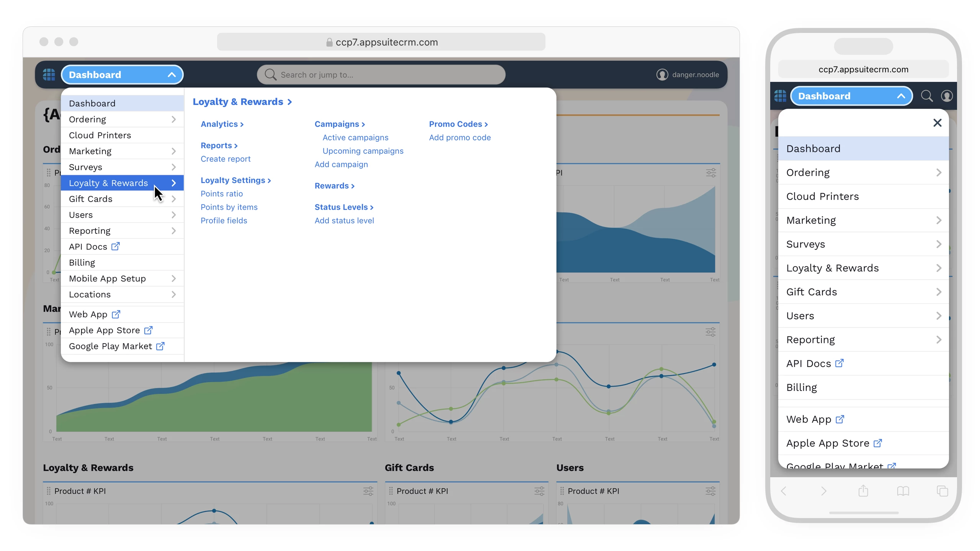The width and height of the screenshot is (980, 551).
Task: Click the desktop app grid icon
Action: point(49,75)
